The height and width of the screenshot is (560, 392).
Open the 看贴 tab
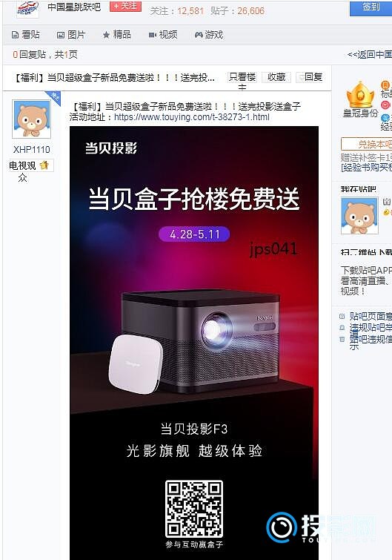(x=26, y=35)
